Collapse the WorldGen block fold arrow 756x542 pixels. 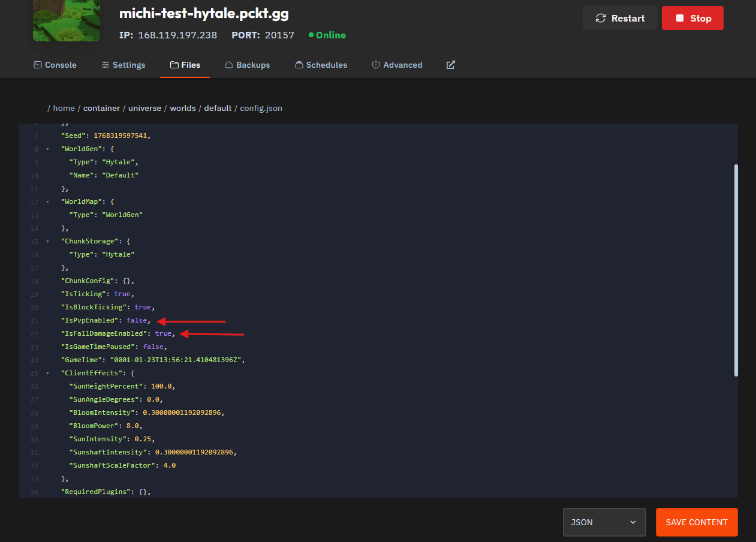coord(47,149)
